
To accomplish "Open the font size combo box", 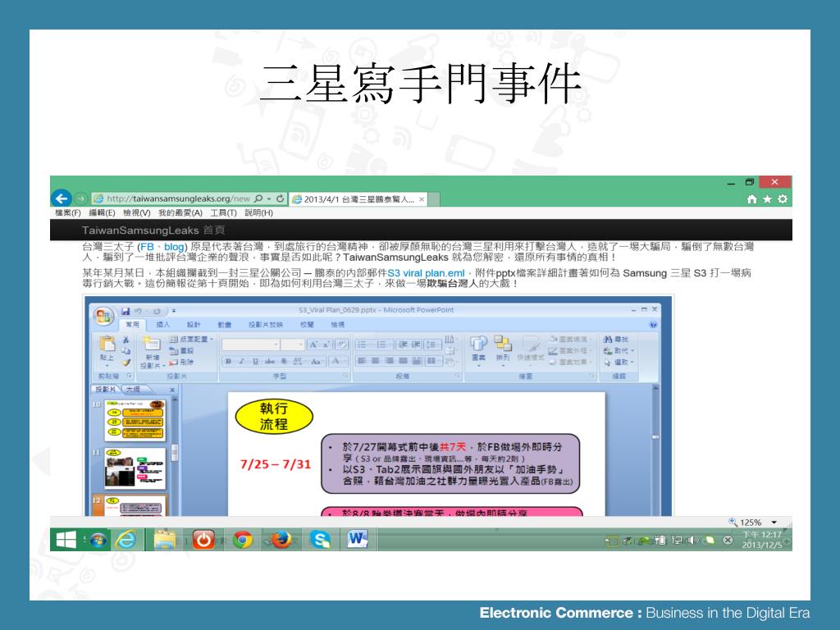I will pos(293,345).
